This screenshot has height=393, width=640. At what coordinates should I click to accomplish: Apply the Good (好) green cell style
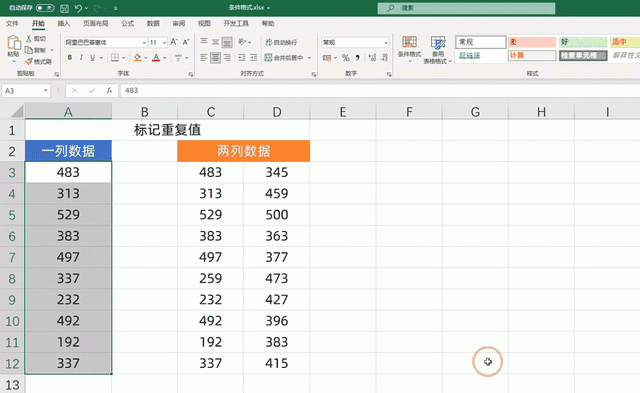click(583, 42)
